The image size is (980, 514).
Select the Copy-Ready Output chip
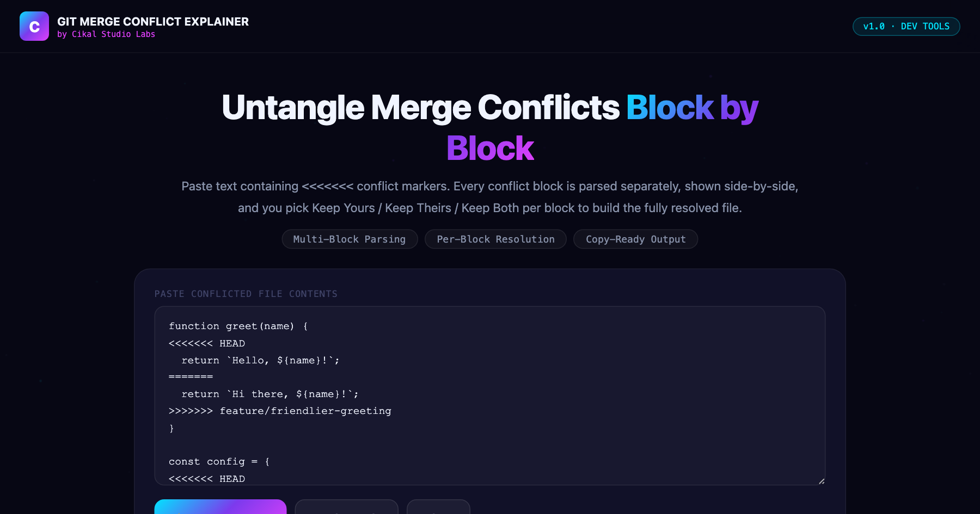pos(635,239)
